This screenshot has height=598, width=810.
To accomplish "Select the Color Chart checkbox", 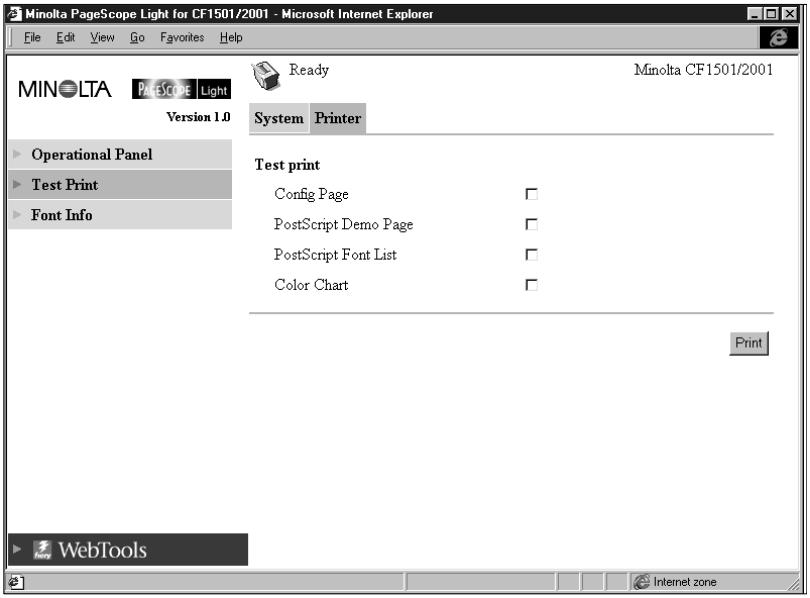I will [x=531, y=285].
